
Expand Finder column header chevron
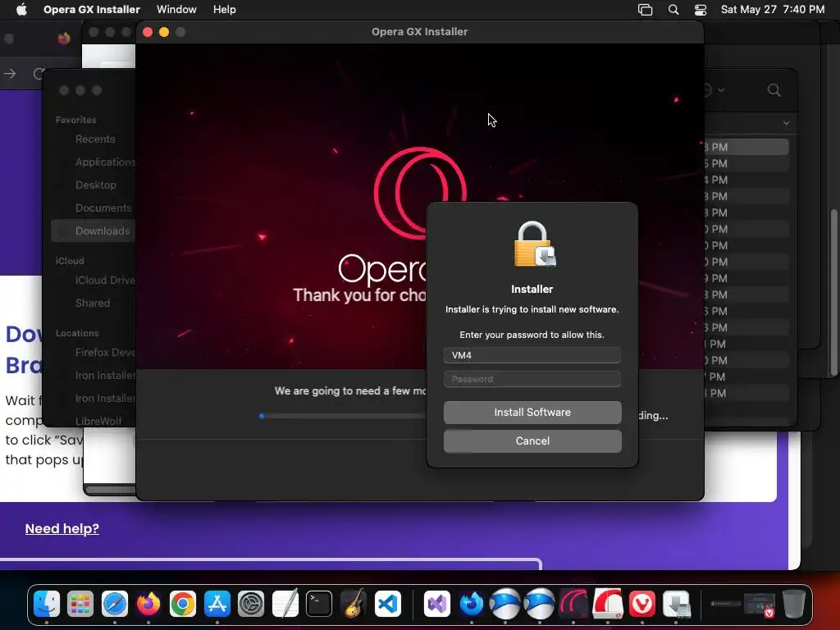pos(786,123)
